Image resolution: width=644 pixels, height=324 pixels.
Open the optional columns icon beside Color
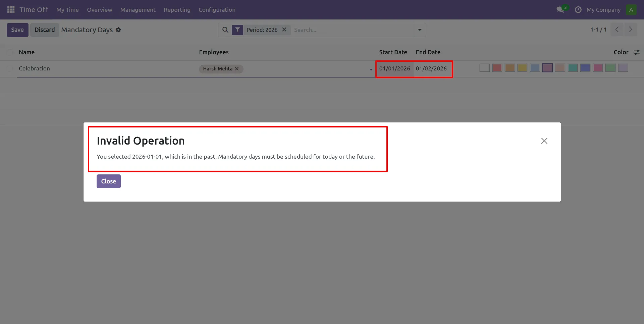(637, 52)
